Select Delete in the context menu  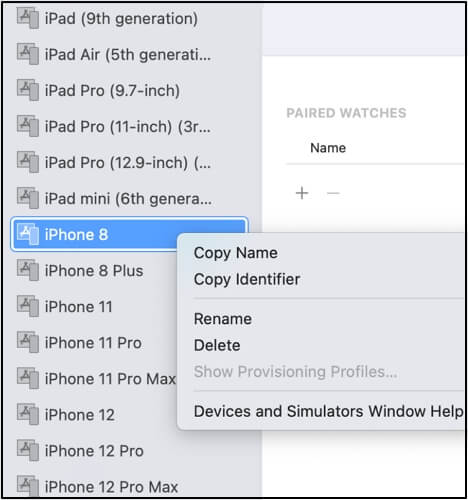(217, 345)
